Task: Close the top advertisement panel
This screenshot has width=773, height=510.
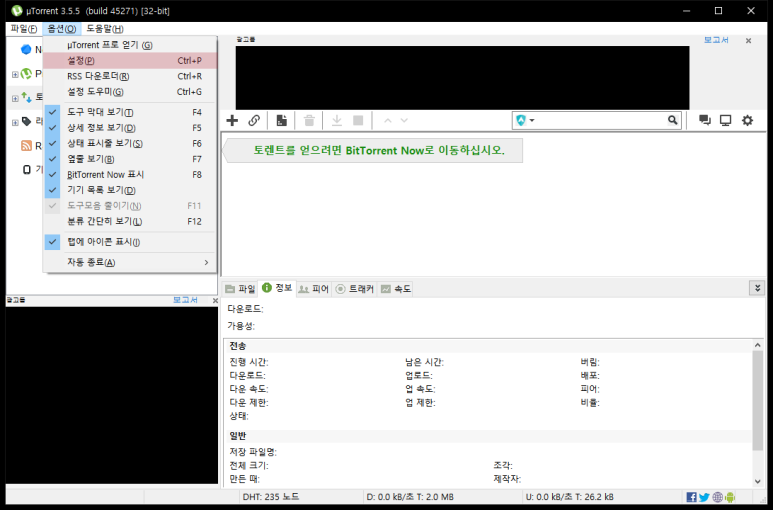Action: (748, 41)
